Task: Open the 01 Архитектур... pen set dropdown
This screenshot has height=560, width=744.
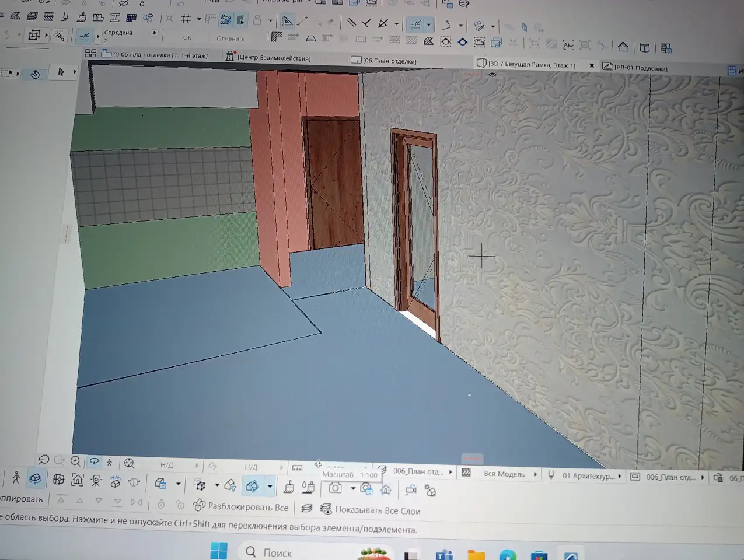Action: click(588, 476)
